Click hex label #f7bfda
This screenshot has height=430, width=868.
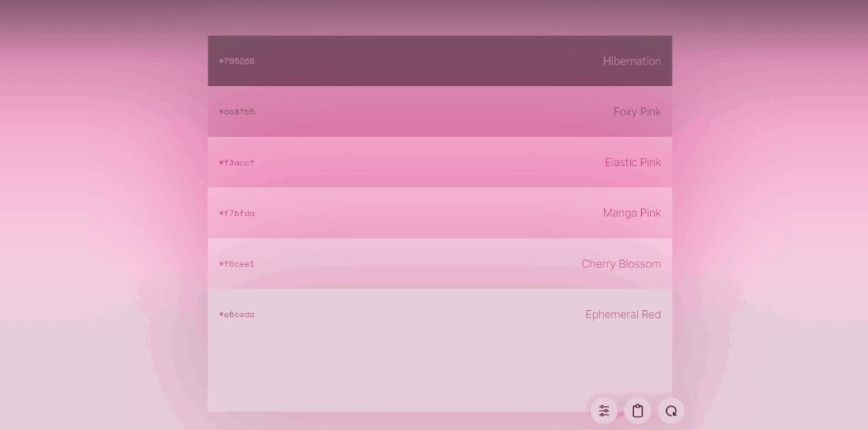[237, 213]
